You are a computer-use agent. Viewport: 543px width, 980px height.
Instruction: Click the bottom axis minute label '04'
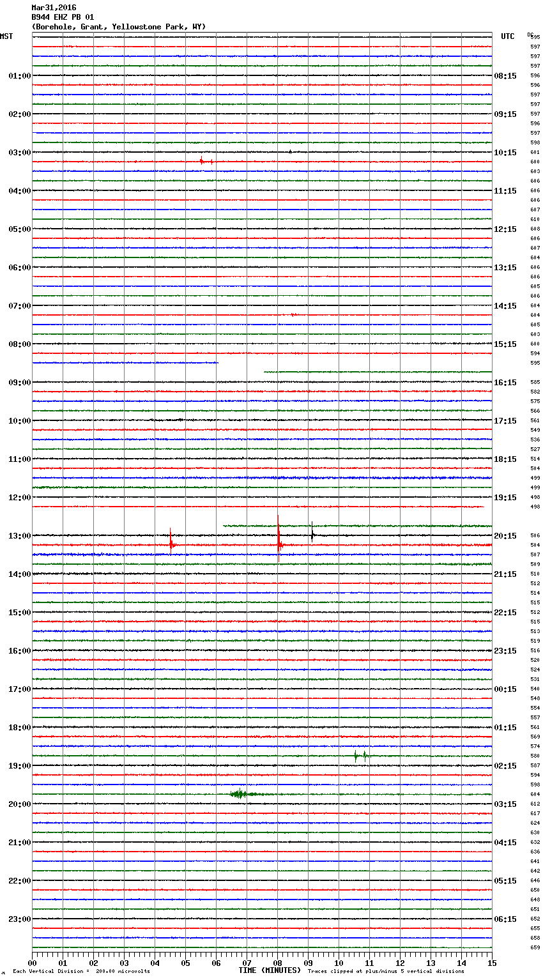tap(155, 963)
